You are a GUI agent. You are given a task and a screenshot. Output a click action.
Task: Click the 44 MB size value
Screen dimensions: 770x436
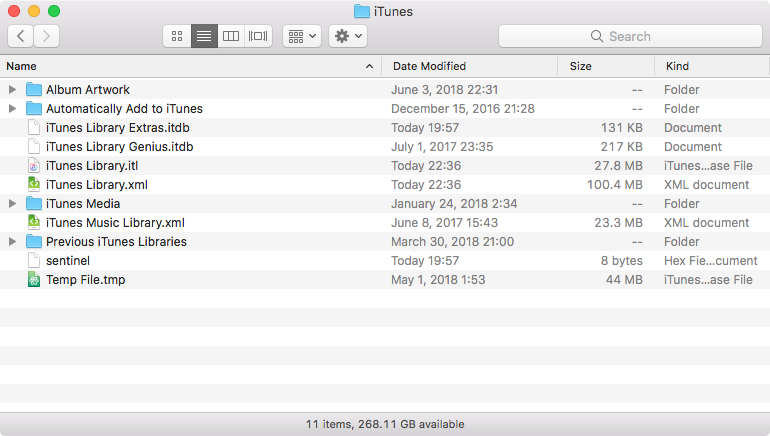[x=624, y=280]
